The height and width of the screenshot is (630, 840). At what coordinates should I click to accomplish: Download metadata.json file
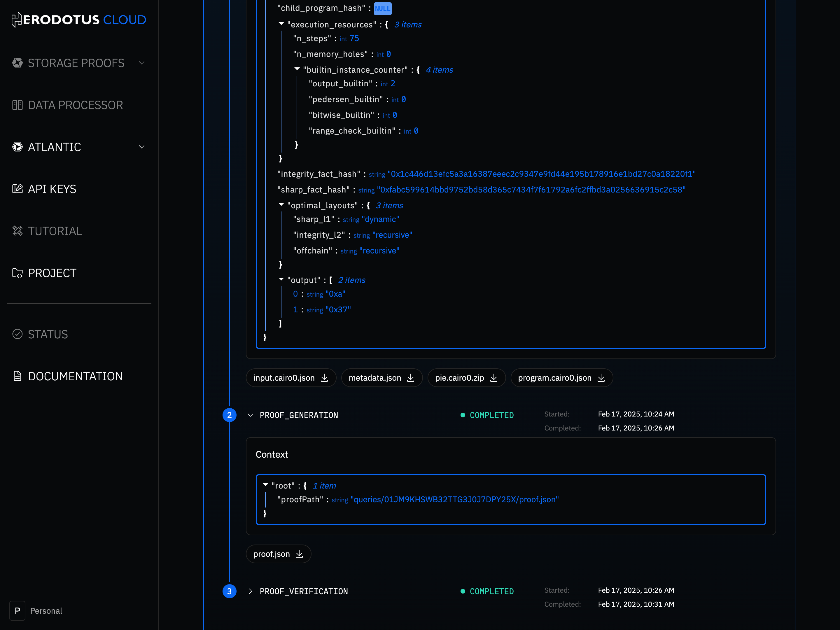pos(381,378)
